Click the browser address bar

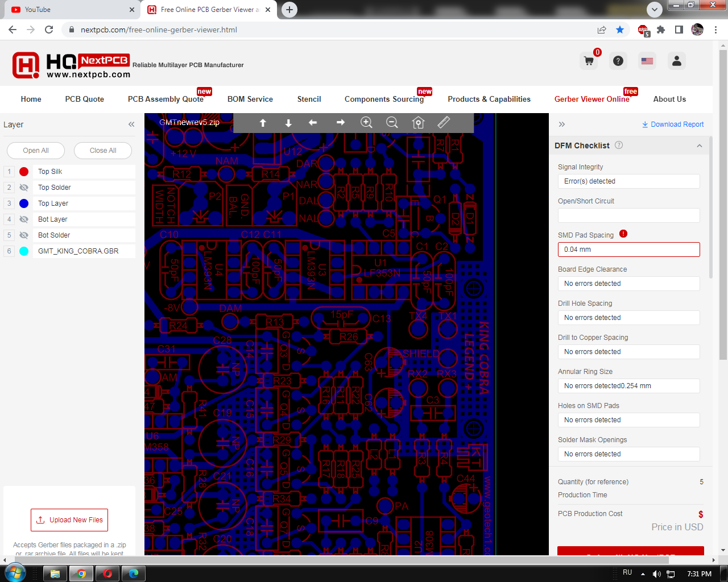(330, 30)
